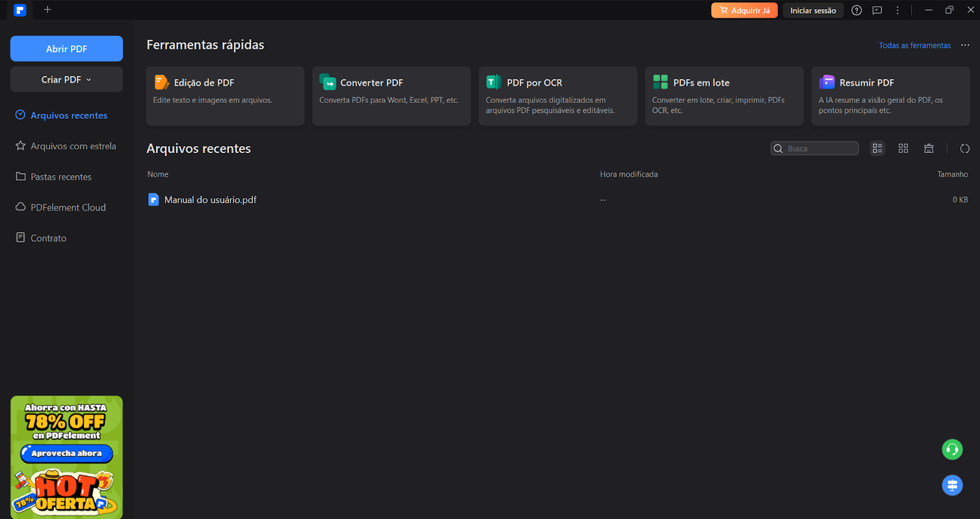
Task: Click Iniciar sessão to sign in
Action: point(813,10)
